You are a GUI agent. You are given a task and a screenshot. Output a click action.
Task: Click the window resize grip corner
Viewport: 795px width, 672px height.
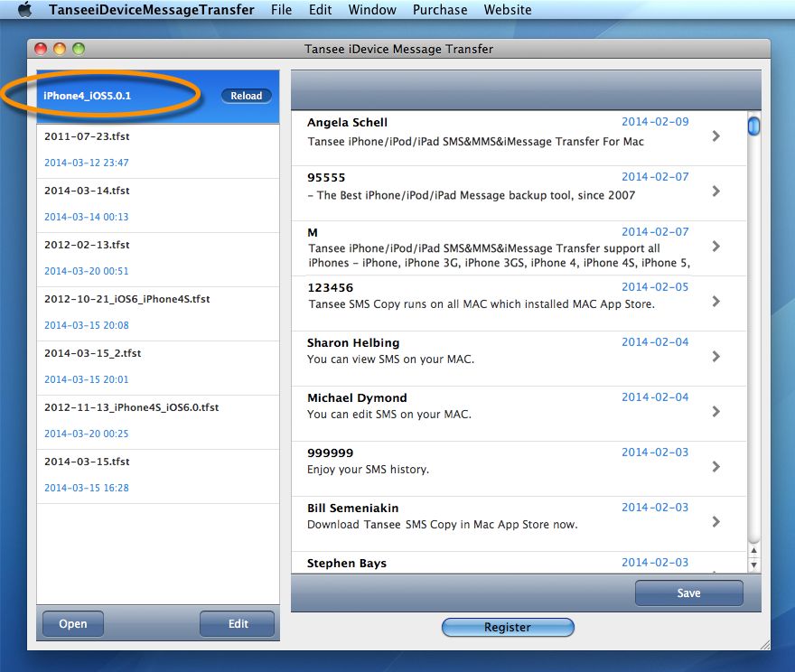click(765, 645)
